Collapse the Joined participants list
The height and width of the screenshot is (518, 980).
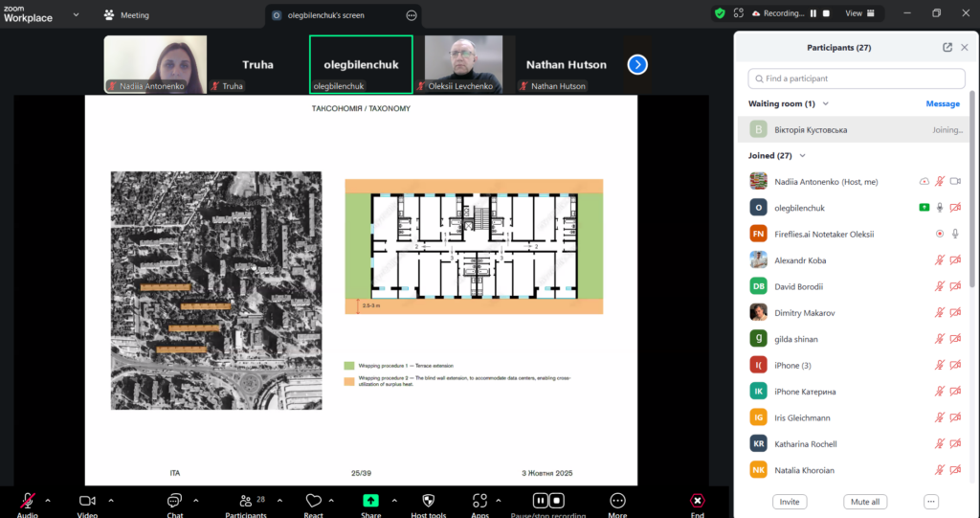(x=802, y=155)
